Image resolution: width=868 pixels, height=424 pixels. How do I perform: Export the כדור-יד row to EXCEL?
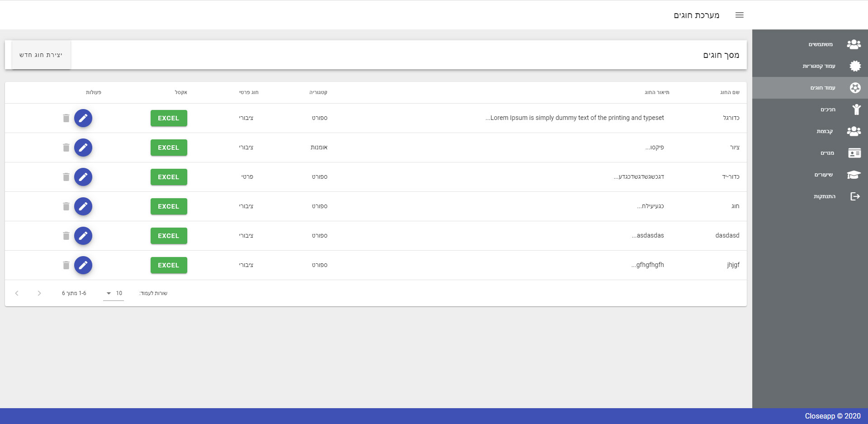pyautogui.click(x=168, y=177)
